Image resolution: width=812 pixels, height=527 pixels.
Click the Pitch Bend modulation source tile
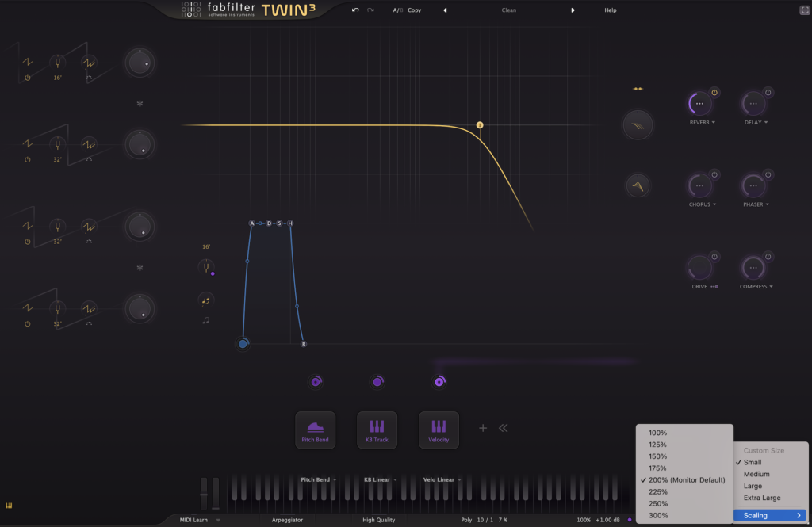point(316,430)
